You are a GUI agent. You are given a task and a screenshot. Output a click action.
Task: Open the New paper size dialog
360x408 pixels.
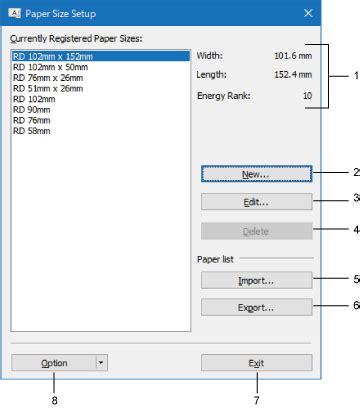tap(256, 174)
